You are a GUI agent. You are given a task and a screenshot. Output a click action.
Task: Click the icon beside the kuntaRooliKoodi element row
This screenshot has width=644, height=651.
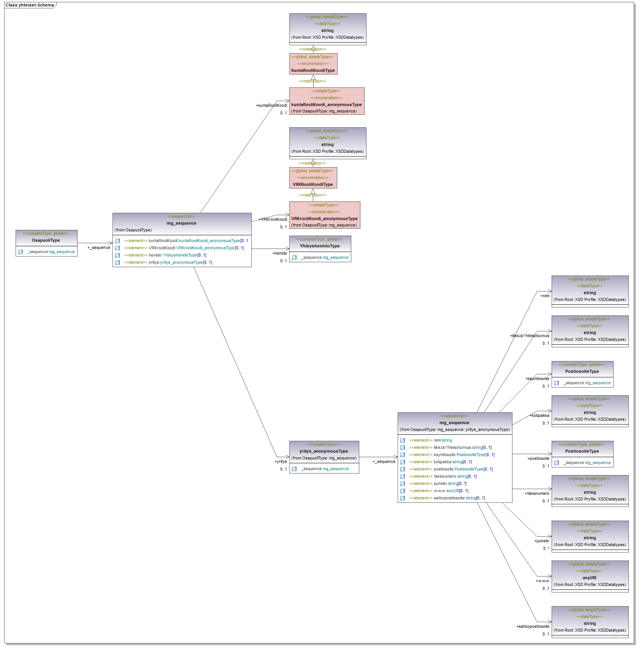tap(117, 241)
